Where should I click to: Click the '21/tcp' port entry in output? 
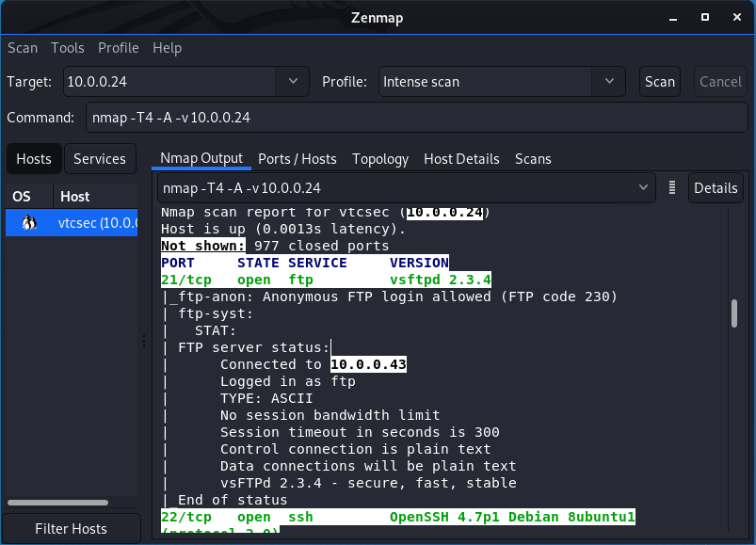tap(186, 280)
